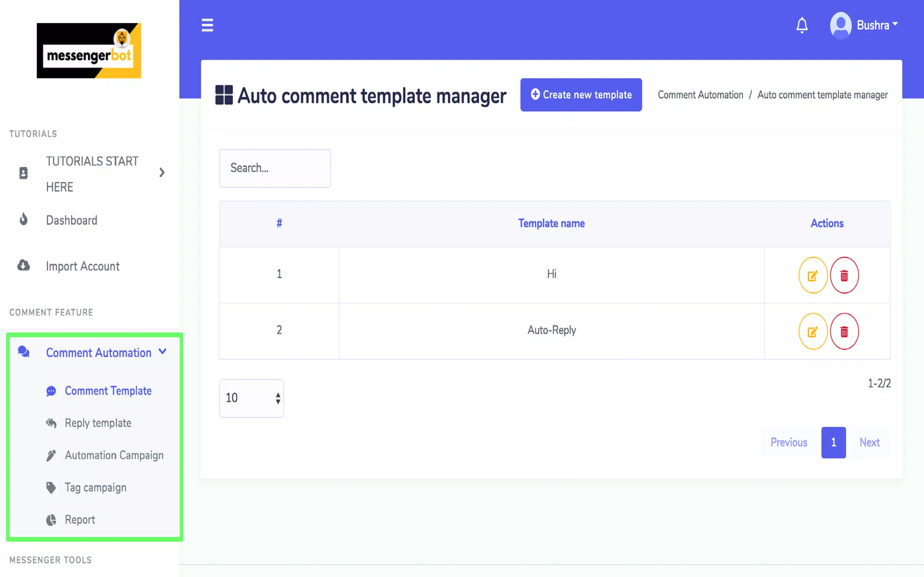Click Create new template button
Screen dimensions: 924x577
581,94
